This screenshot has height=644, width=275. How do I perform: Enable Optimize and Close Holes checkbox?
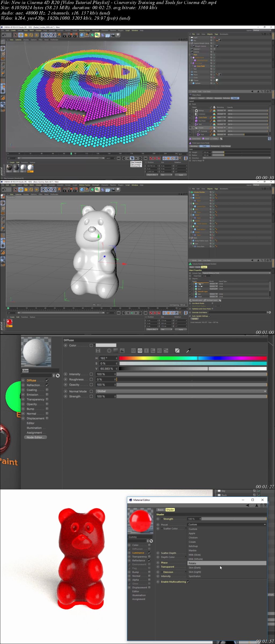tap(212, 309)
